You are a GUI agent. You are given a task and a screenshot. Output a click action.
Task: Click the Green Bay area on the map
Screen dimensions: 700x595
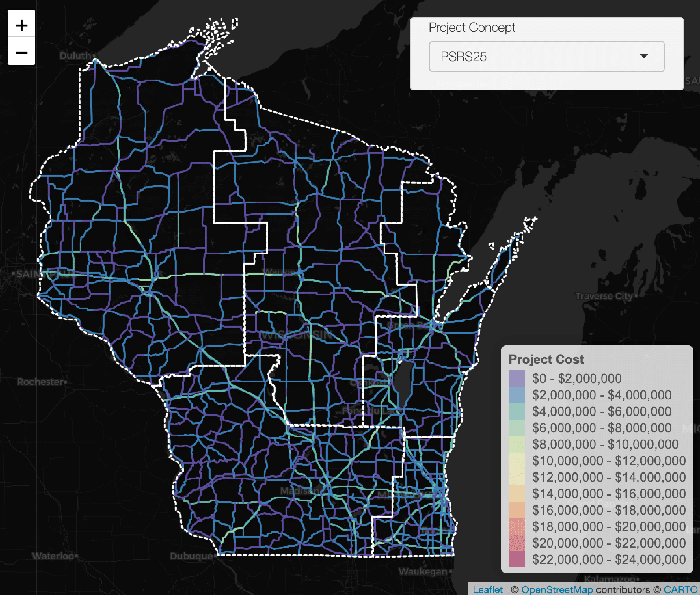pyautogui.click(x=411, y=325)
